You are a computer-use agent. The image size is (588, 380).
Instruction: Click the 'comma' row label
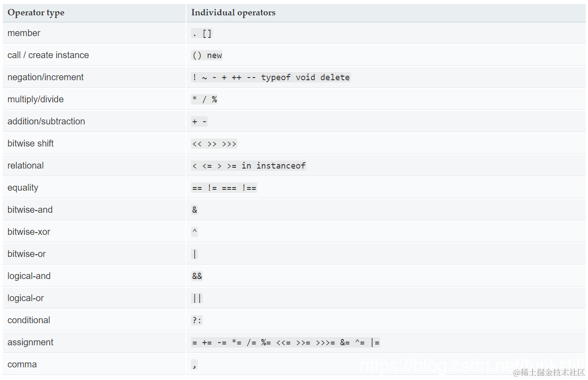pos(22,364)
